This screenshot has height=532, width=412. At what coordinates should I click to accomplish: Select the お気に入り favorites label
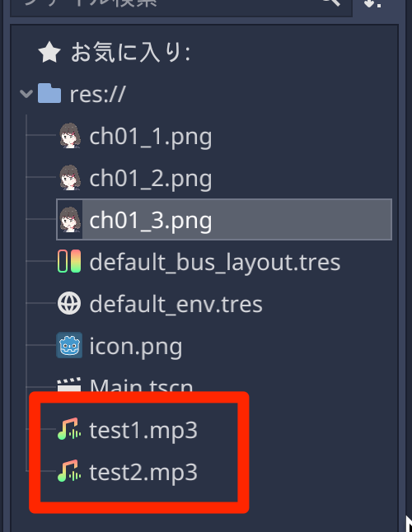coord(130,53)
